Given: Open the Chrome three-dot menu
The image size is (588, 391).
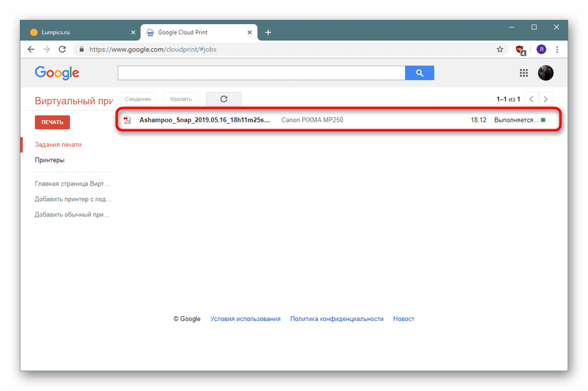Looking at the screenshot, I should point(557,49).
